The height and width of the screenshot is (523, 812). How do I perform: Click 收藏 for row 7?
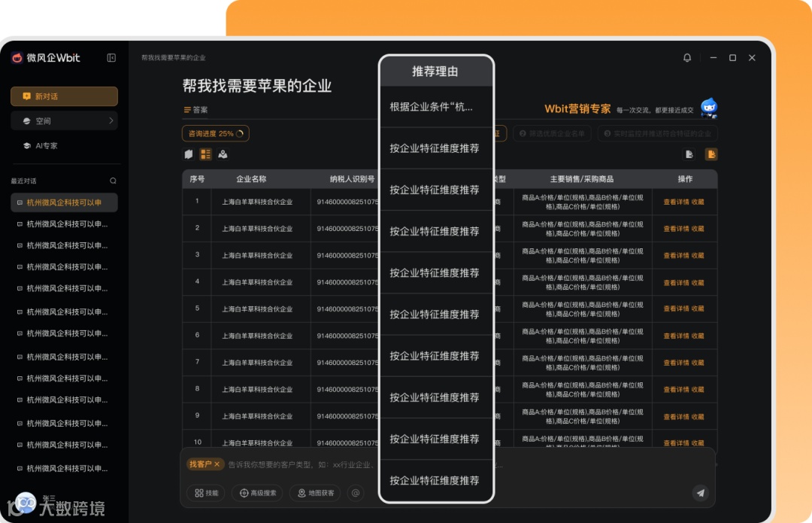tap(698, 363)
